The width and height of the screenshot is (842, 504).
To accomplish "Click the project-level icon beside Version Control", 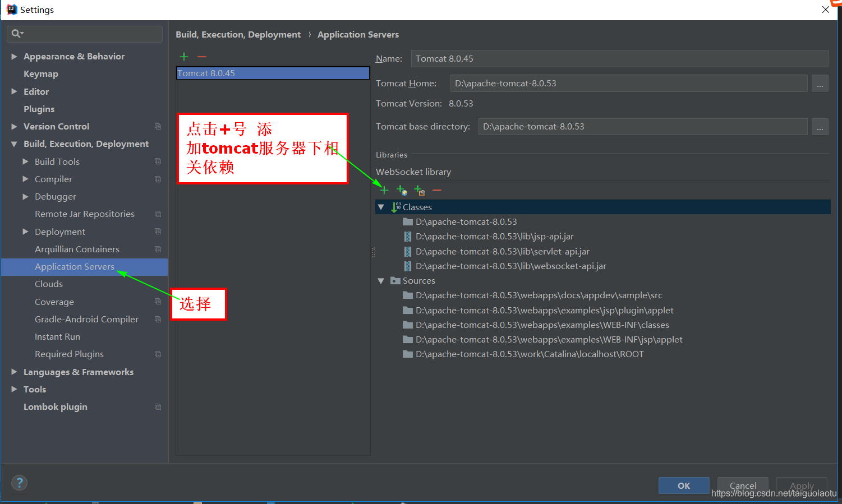I will click(x=158, y=127).
